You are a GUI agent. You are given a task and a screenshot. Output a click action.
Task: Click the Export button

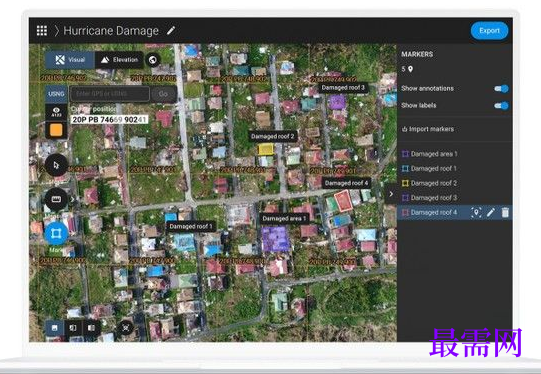pos(489,31)
